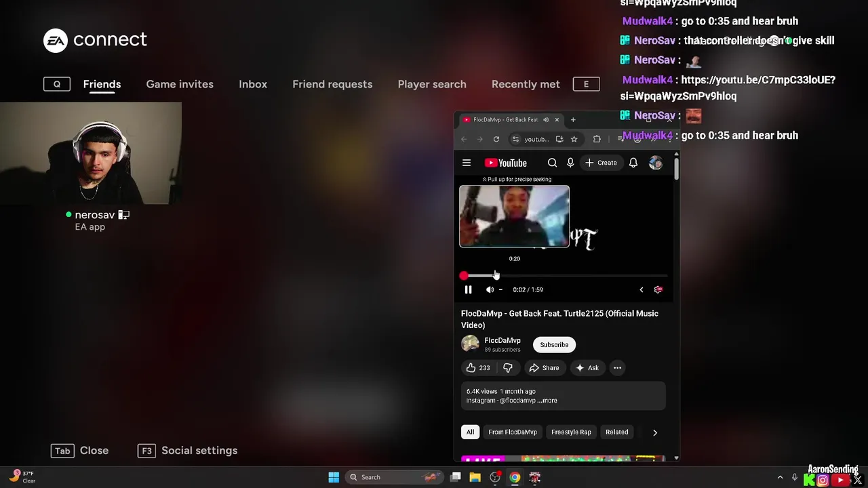The width and height of the screenshot is (868, 488).
Task: Open Player search tab
Action: [x=432, y=84]
